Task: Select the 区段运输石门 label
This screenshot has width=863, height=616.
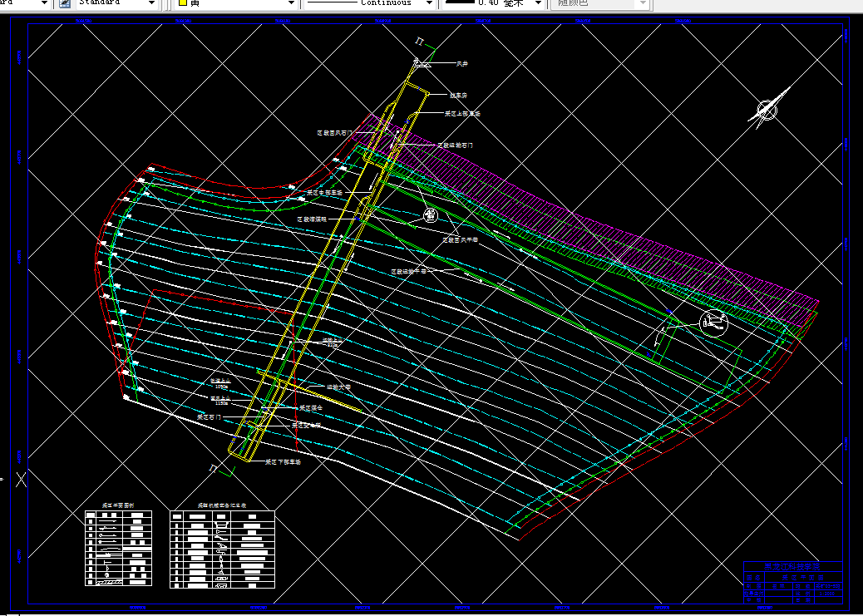Action: (x=455, y=145)
